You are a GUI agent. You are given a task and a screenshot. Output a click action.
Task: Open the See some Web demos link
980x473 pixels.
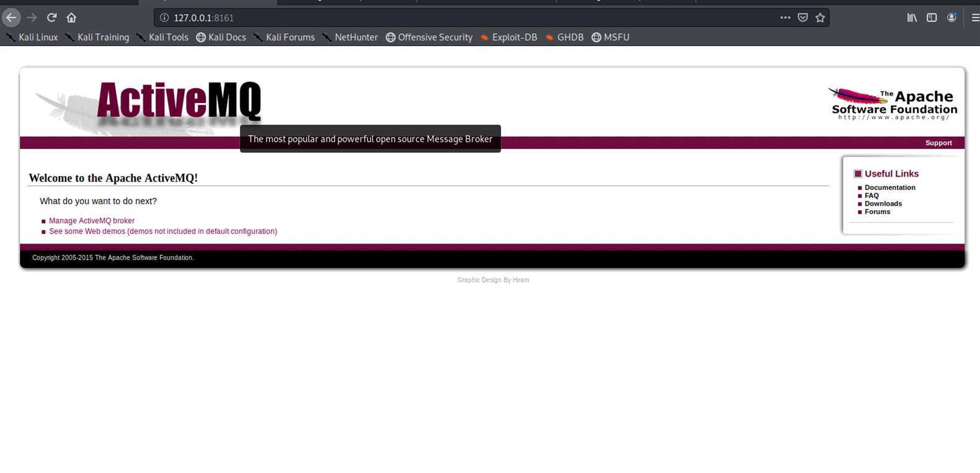point(163,231)
